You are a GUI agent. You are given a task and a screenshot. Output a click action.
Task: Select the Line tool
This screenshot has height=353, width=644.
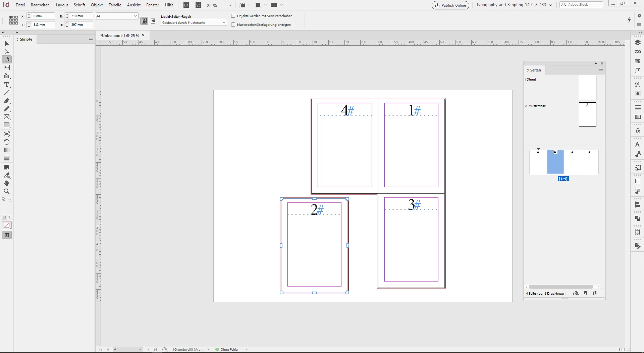click(x=7, y=93)
